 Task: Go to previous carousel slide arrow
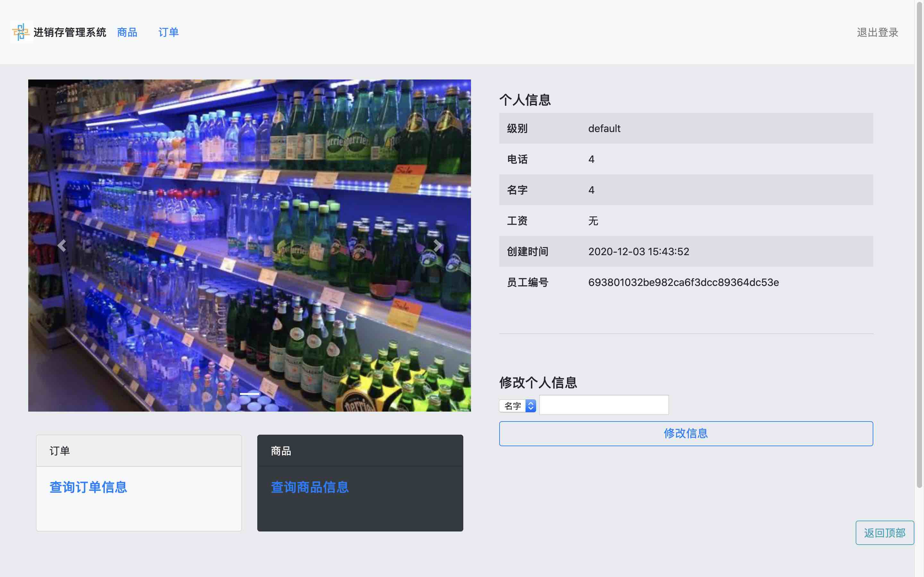(62, 245)
